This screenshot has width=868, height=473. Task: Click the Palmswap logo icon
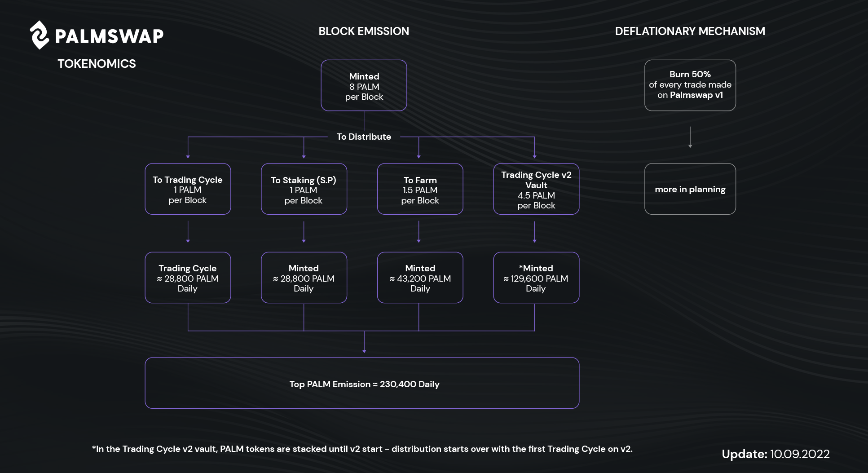(40, 35)
